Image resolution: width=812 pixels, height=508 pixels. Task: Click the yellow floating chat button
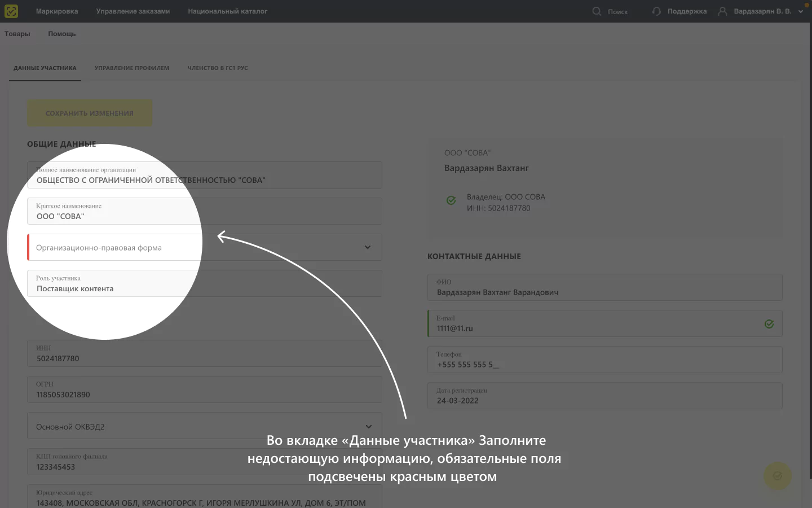[x=778, y=476]
